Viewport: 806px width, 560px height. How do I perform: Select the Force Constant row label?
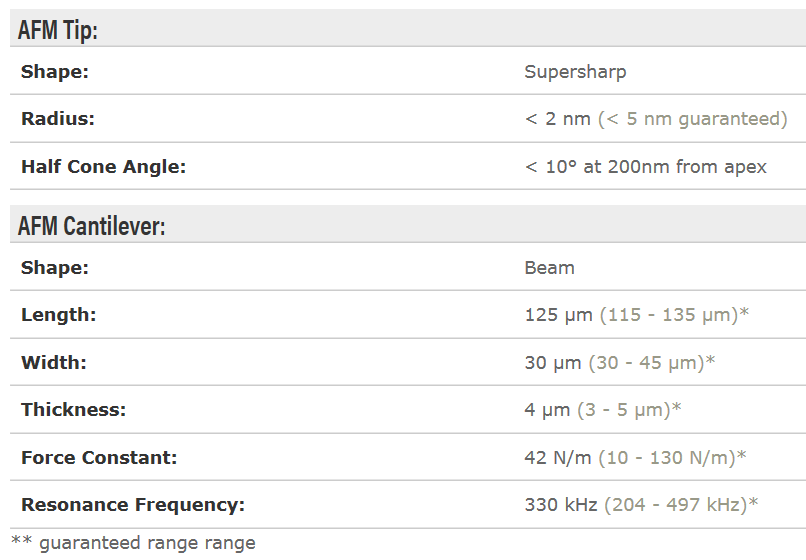tap(99, 458)
